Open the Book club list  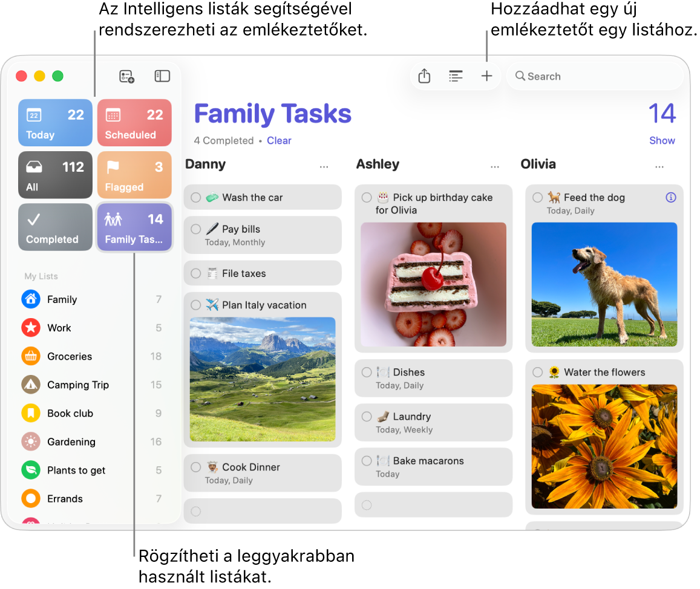tap(91, 413)
